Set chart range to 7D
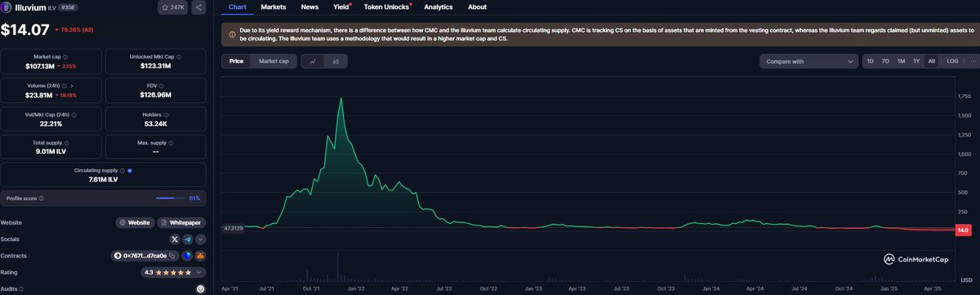The image size is (980, 295). 885,61
